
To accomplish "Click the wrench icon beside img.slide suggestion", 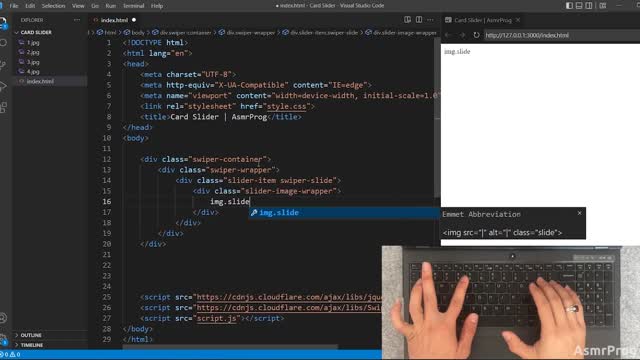I will coord(254,213).
